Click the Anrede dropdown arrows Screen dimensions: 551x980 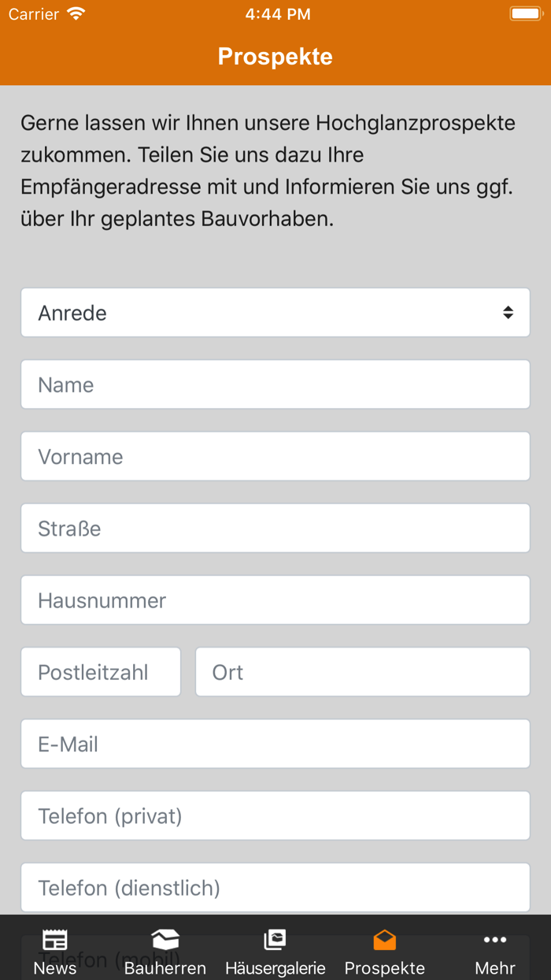click(x=508, y=313)
